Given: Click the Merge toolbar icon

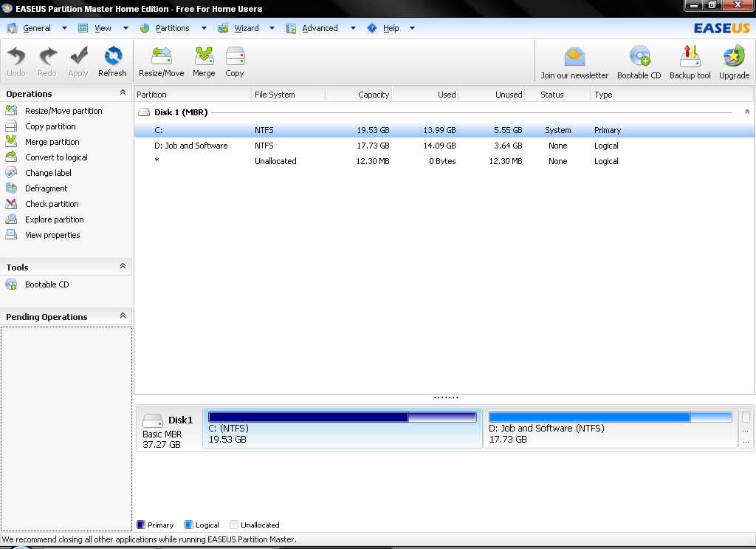Looking at the screenshot, I should tap(204, 56).
